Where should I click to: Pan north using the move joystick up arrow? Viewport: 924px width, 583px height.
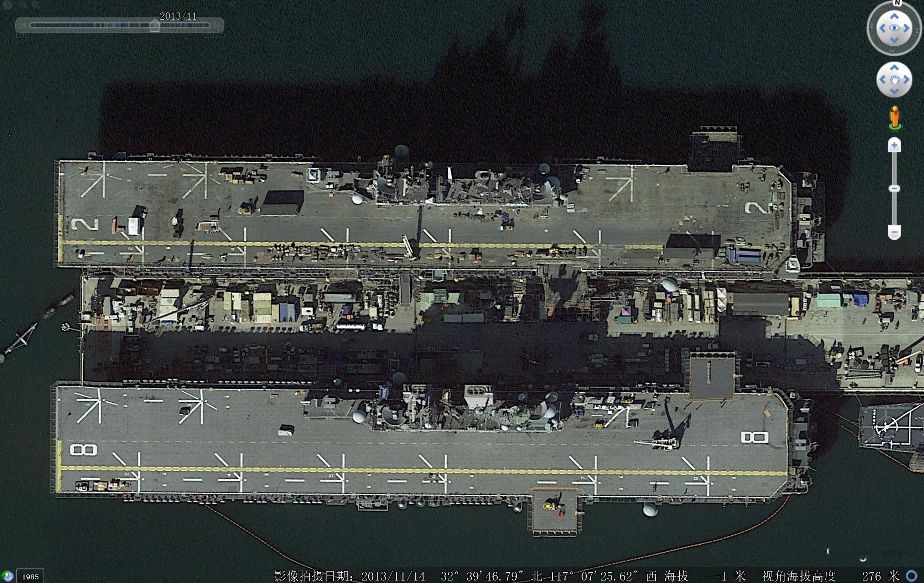[894, 68]
